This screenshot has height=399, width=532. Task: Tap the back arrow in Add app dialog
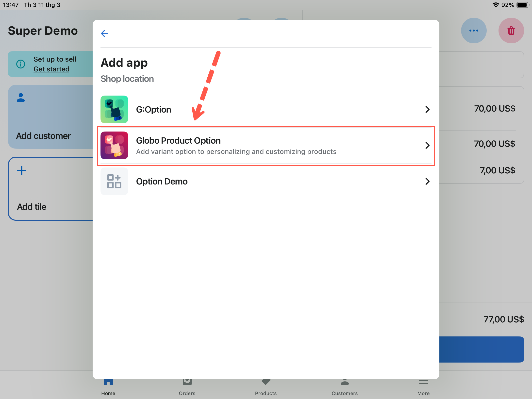click(x=104, y=33)
